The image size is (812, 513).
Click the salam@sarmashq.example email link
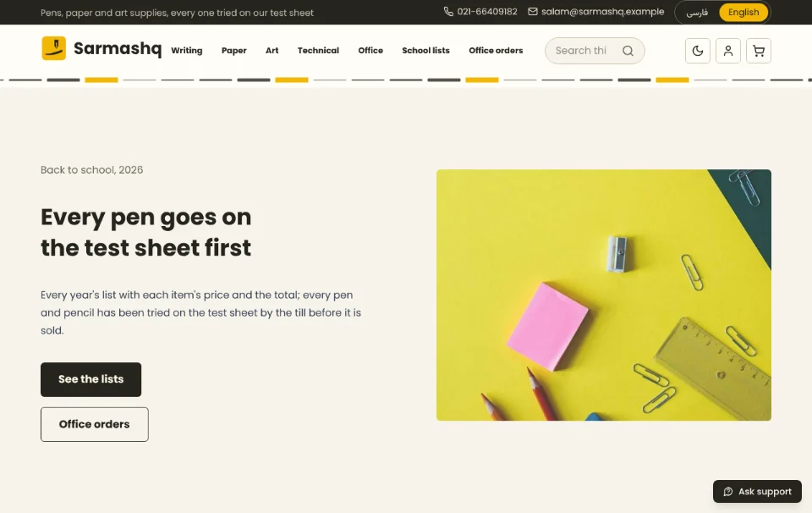point(603,11)
